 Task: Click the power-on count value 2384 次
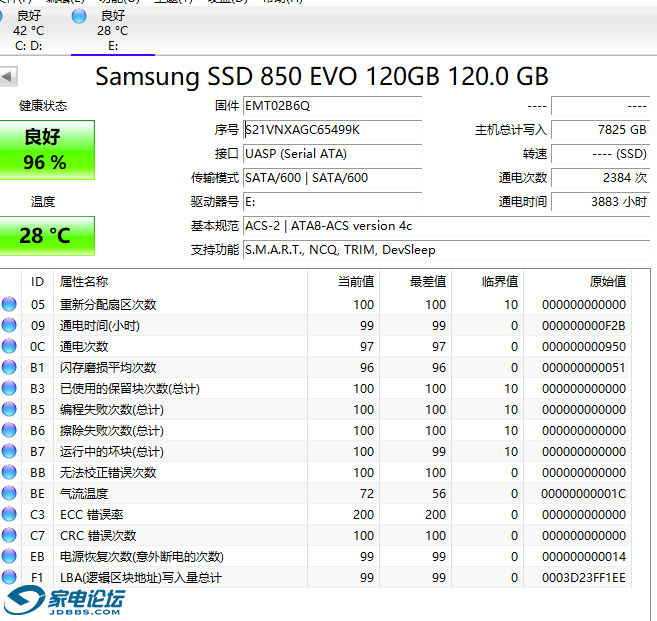tap(600, 178)
